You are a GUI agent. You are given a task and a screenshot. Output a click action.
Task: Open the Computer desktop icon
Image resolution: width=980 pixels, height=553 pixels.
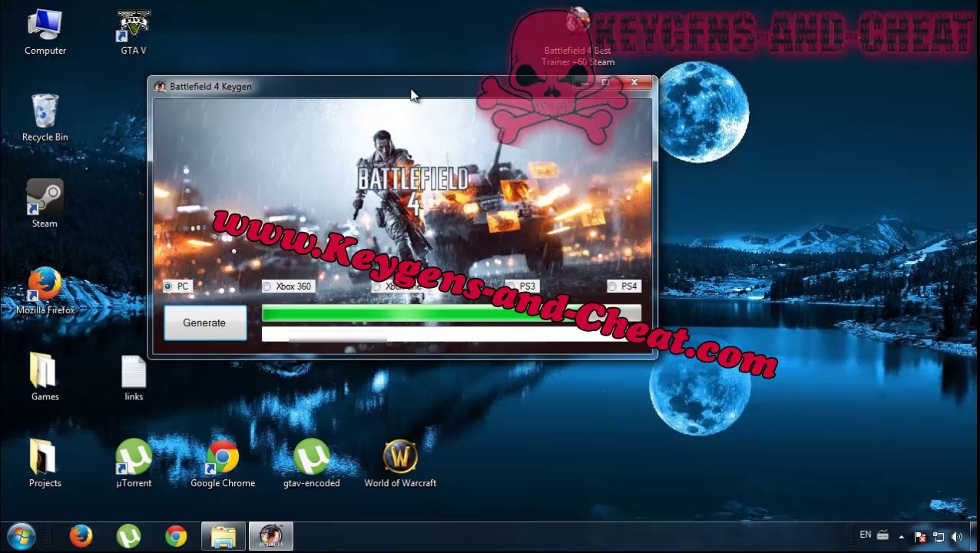(45, 32)
